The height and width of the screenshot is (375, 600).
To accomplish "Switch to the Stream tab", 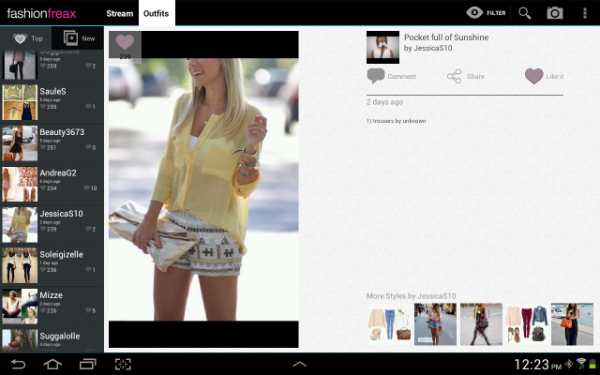I will click(120, 13).
